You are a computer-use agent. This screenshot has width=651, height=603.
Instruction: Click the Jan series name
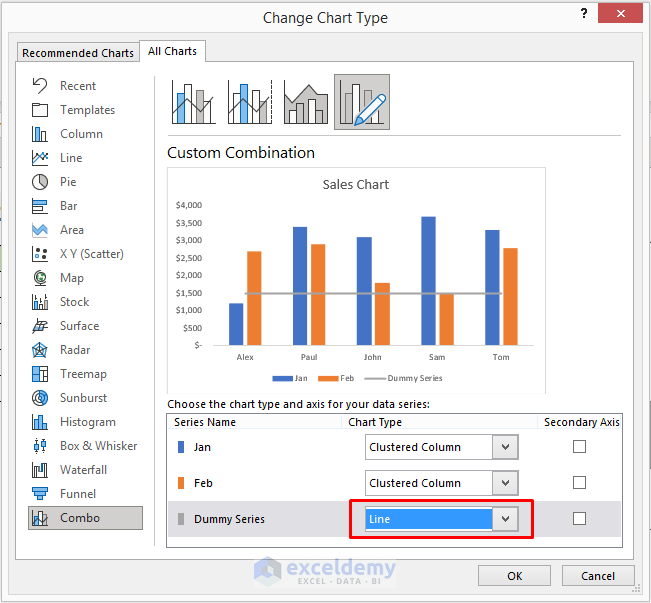202,447
